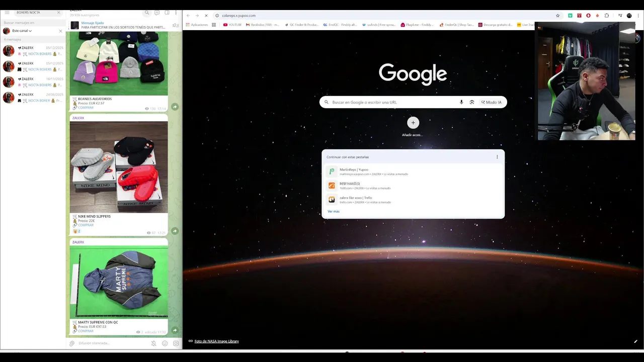This screenshot has width=644, height=362.
Task: Open the QC Finder bookmark
Action: click(301, 25)
